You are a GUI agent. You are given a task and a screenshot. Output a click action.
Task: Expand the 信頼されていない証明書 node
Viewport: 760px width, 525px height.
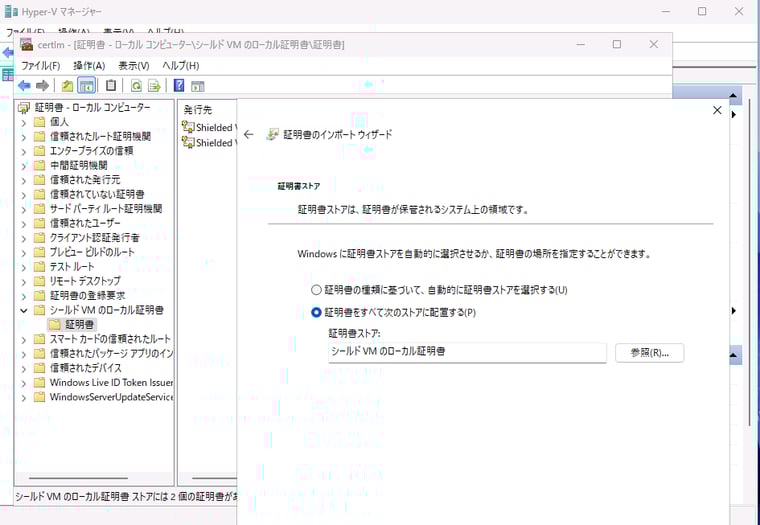coord(24,194)
